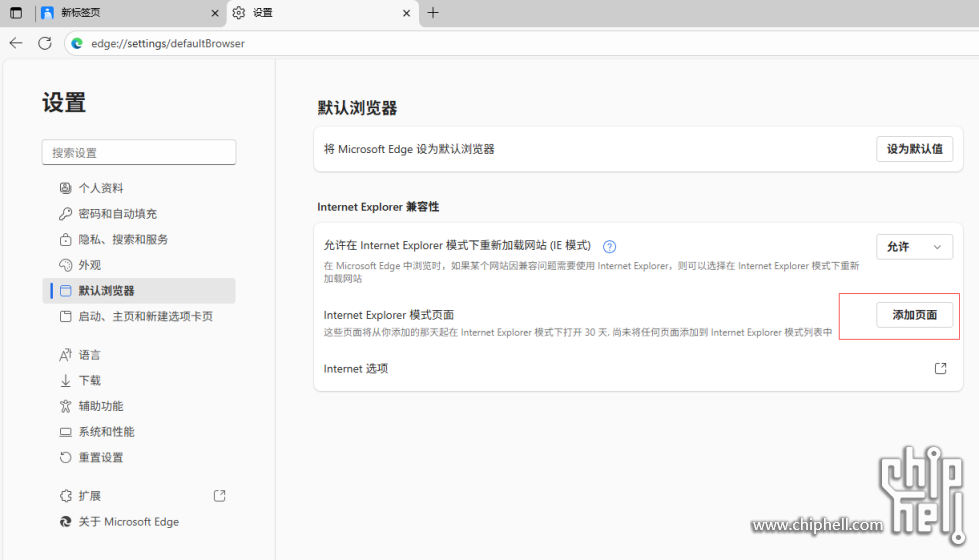Open the 允许 IE mode dropdown

(915, 247)
